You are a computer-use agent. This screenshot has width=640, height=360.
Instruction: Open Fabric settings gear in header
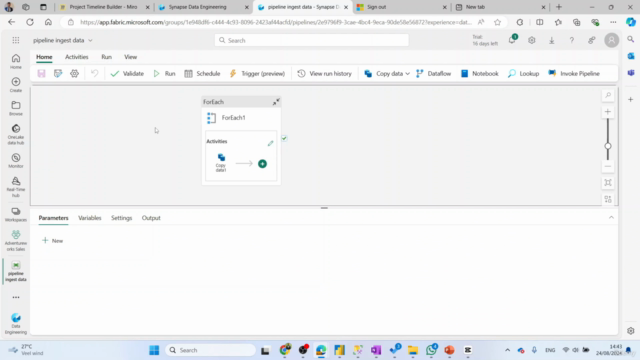531,40
